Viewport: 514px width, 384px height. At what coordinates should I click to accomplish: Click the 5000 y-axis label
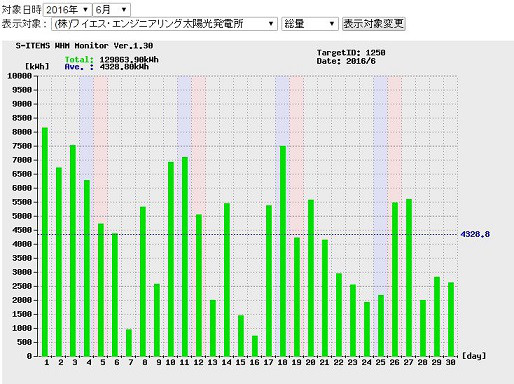[x=22, y=216]
